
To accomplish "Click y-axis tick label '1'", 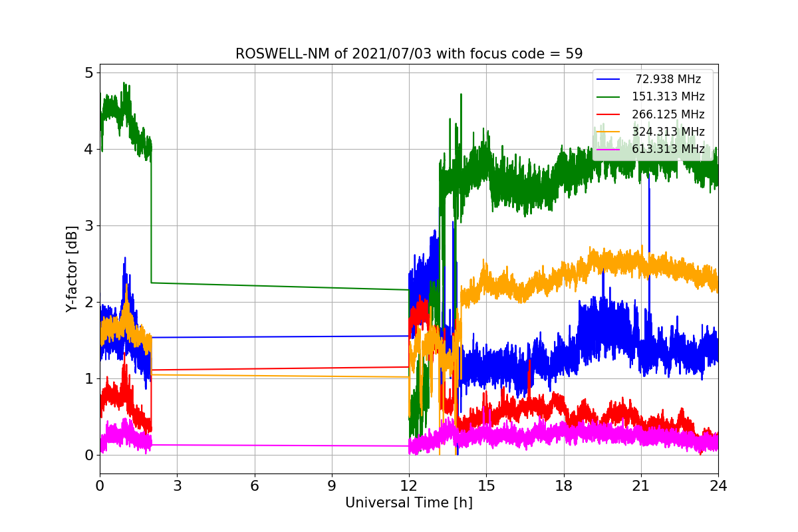I will tap(89, 378).
